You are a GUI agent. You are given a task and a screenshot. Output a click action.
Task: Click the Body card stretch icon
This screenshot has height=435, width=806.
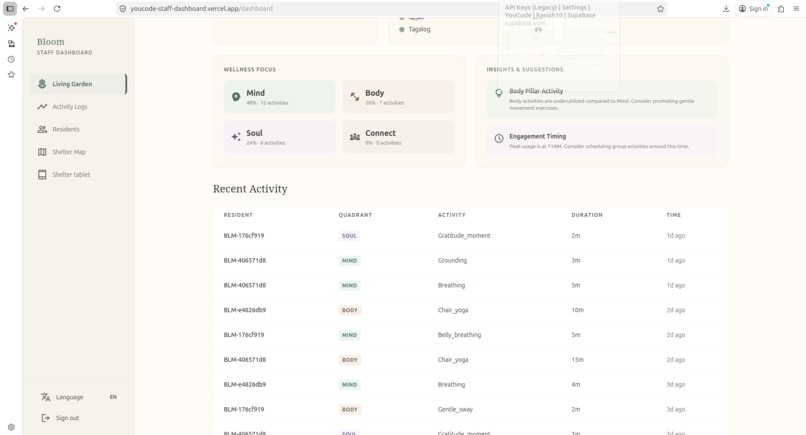coord(355,97)
